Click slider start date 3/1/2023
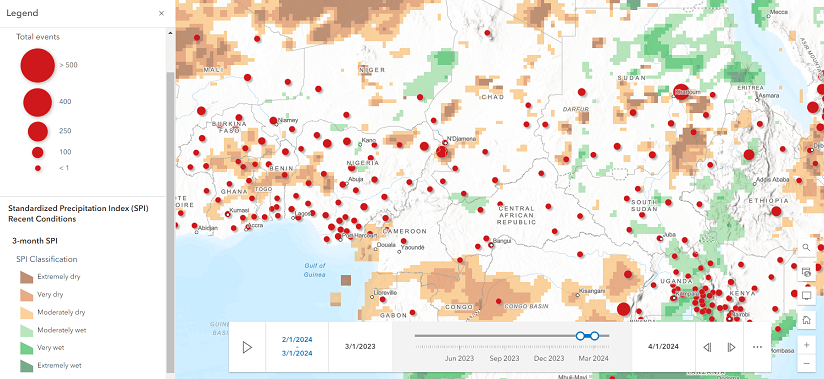The image size is (824, 379). point(360,347)
